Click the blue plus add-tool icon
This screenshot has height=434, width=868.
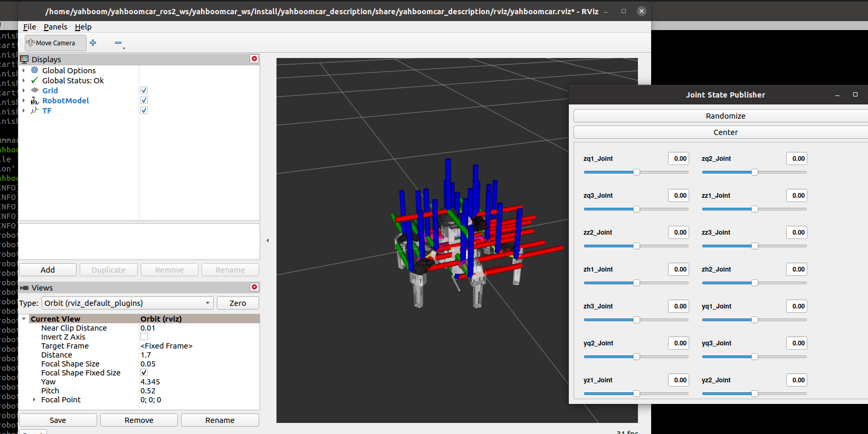coord(93,43)
